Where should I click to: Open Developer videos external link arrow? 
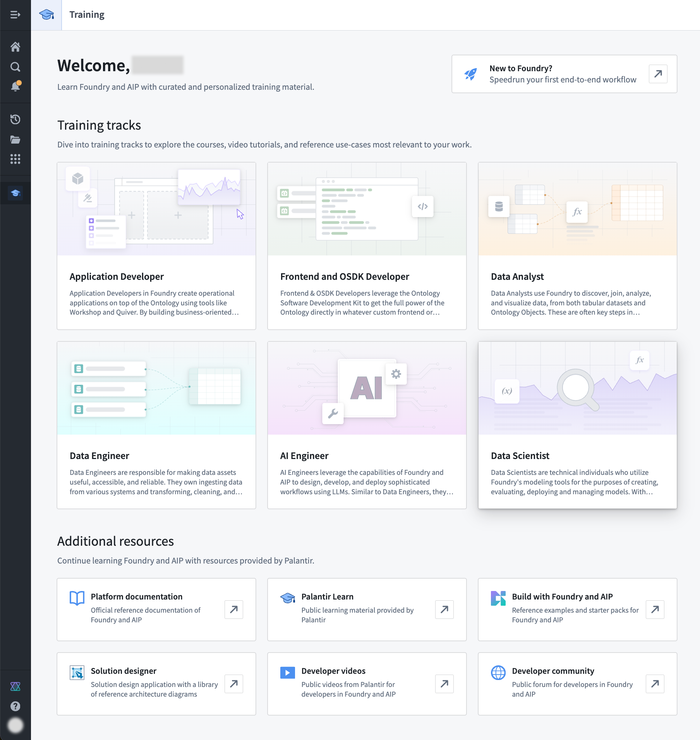[444, 683]
